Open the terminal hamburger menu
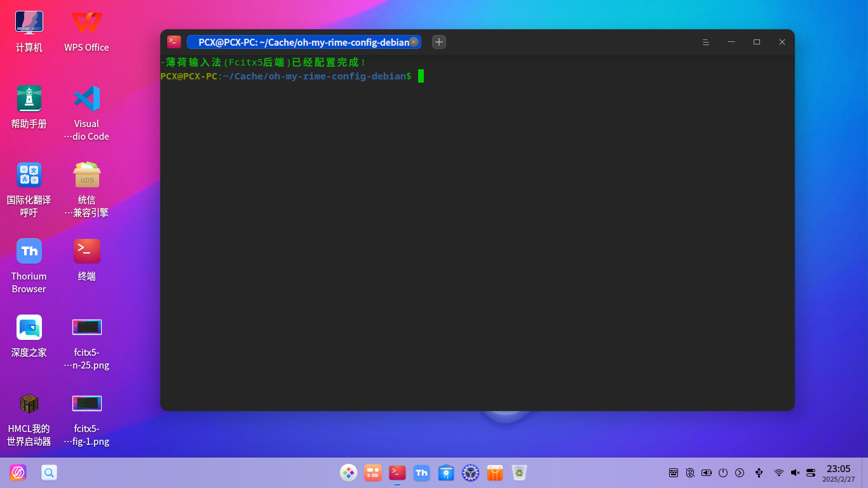This screenshot has width=868, height=488. pyautogui.click(x=705, y=42)
